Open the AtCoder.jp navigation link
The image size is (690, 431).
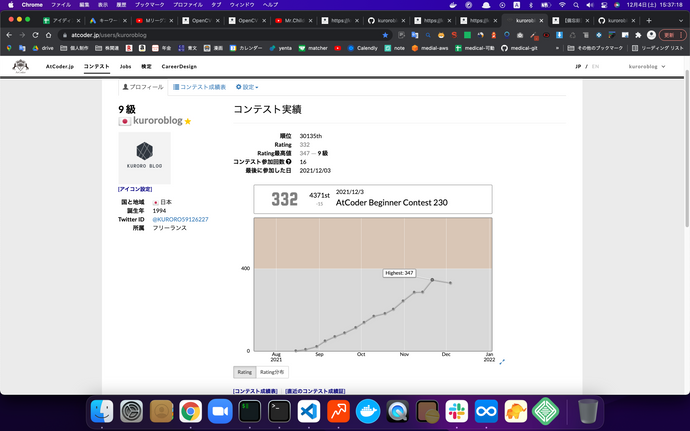[60, 66]
